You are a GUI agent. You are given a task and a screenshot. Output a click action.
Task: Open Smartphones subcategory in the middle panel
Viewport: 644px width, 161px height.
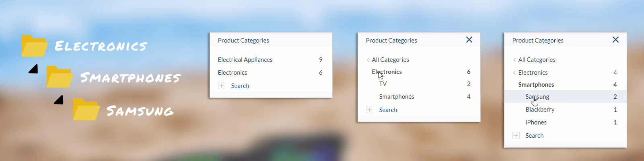(396, 97)
